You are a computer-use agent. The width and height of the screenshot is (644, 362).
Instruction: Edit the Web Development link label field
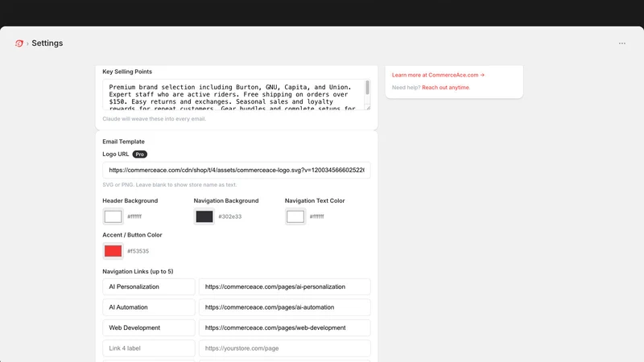(149, 328)
